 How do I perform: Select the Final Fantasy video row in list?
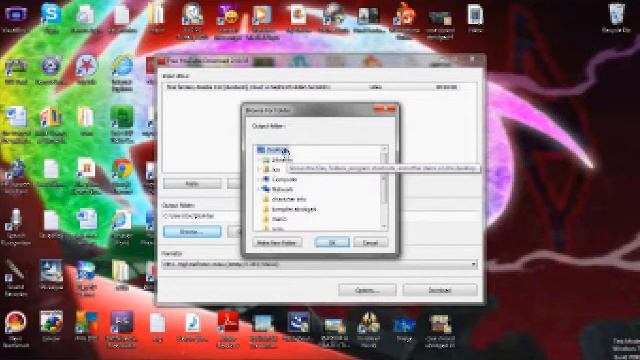(x=320, y=87)
